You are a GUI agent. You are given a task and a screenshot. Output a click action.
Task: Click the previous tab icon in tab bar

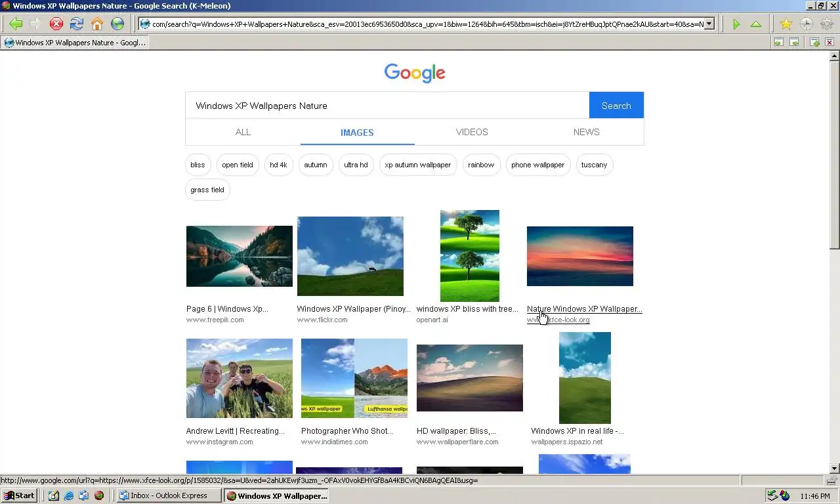[778, 42]
